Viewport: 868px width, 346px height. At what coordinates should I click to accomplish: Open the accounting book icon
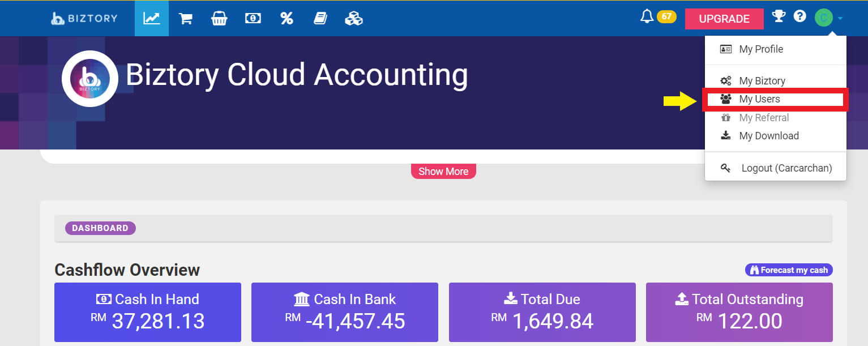tap(320, 19)
